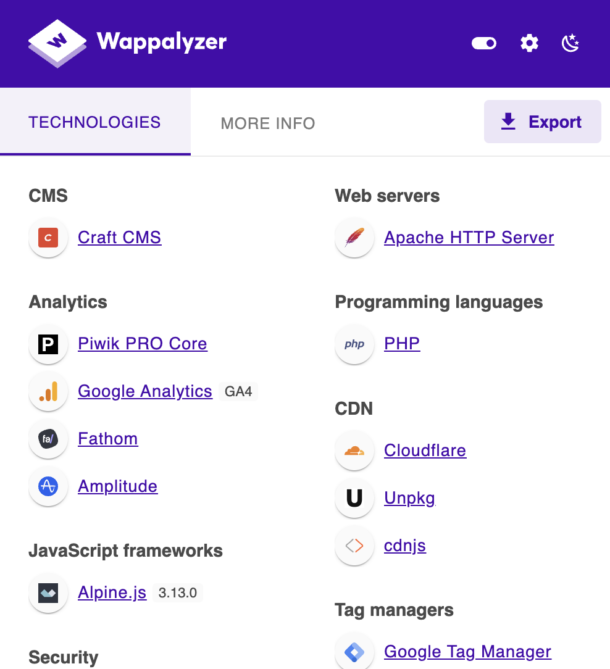Viewport: 610px width, 669px height.
Task: Open settings via the gear icon
Action: click(x=529, y=43)
